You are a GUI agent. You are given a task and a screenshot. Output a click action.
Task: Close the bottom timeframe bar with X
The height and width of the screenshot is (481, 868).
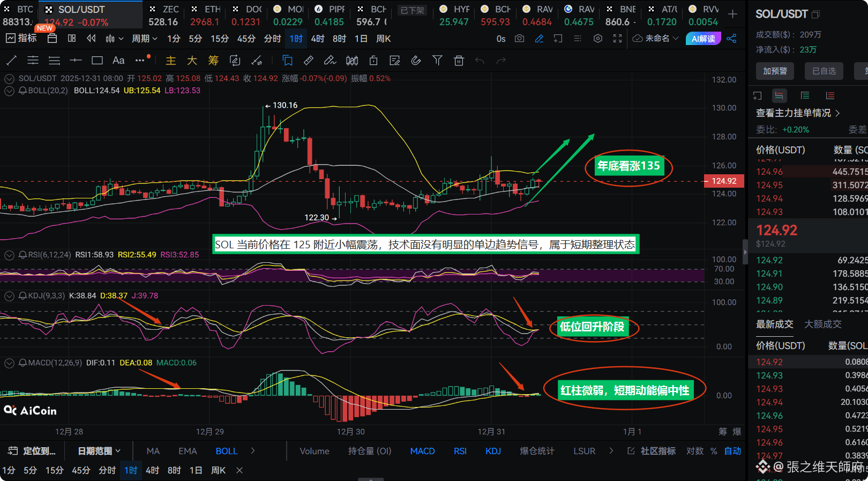click(240, 470)
